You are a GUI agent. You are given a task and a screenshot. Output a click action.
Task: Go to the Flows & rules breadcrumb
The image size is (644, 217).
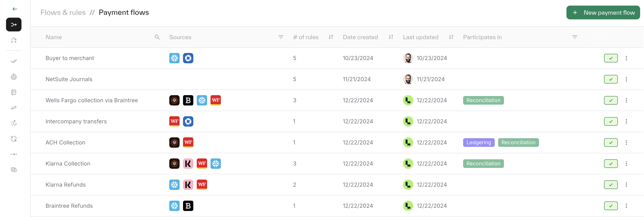tap(63, 12)
